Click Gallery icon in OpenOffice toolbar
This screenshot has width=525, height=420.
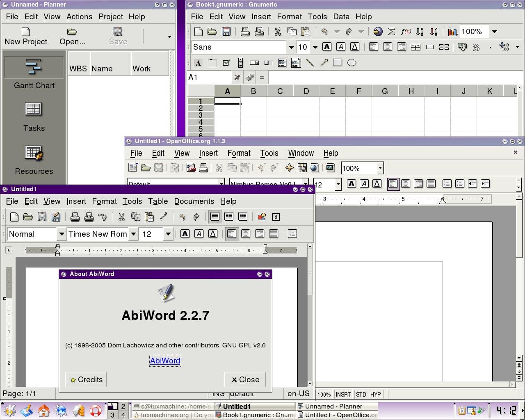point(331,168)
